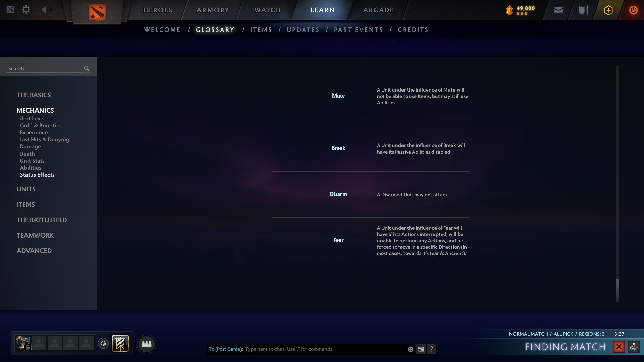
Task: Open the mail envelope icon
Action: (558, 10)
